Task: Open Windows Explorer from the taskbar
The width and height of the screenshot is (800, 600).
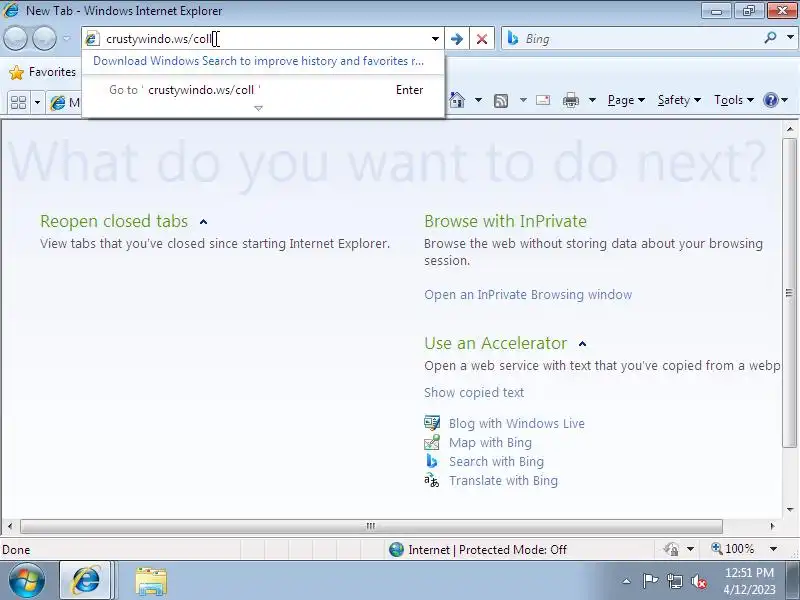Action: (x=151, y=582)
